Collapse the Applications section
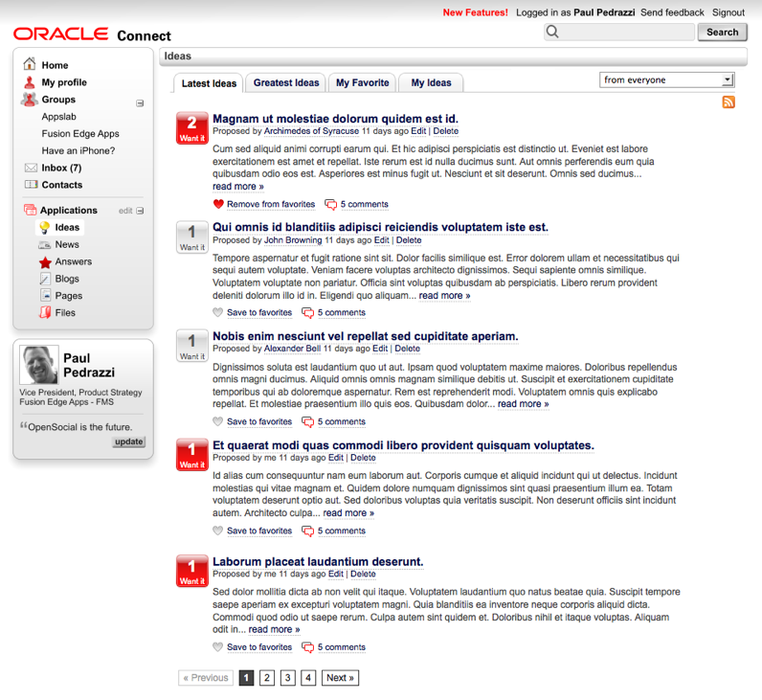This screenshot has width=762, height=700. point(140,211)
